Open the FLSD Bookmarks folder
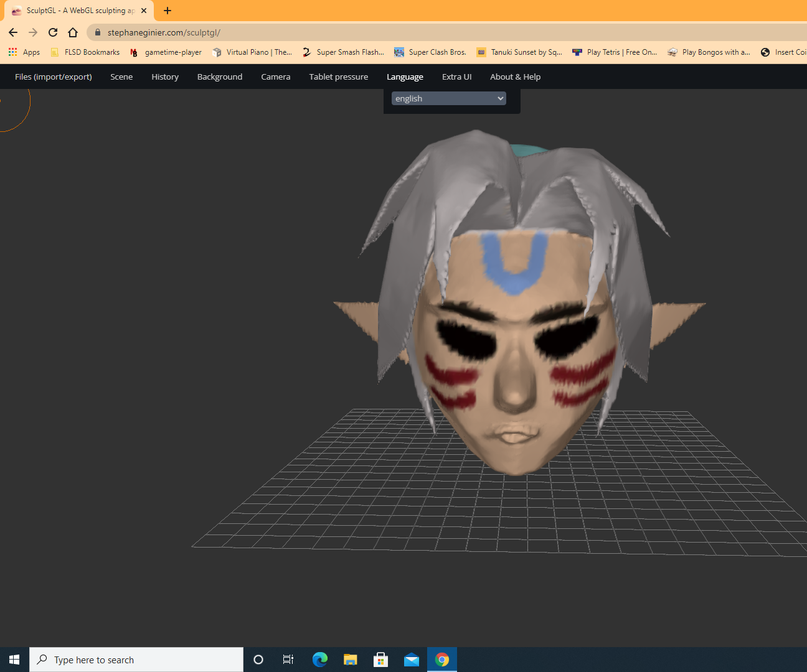Viewport: 807px width, 672px height. (x=85, y=52)
